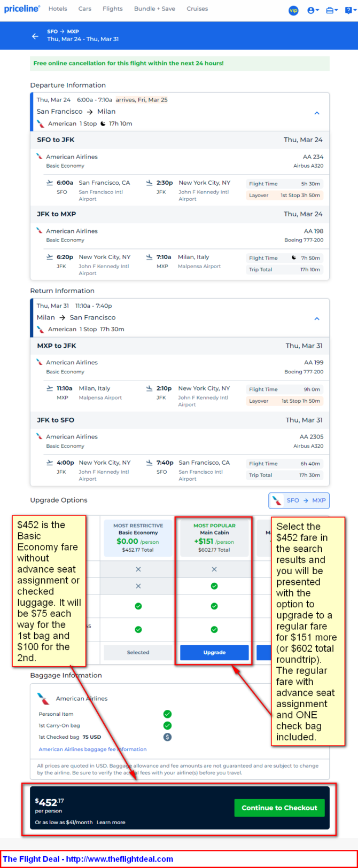Click landing plane icon beside 2:30p

coord(149,183)
